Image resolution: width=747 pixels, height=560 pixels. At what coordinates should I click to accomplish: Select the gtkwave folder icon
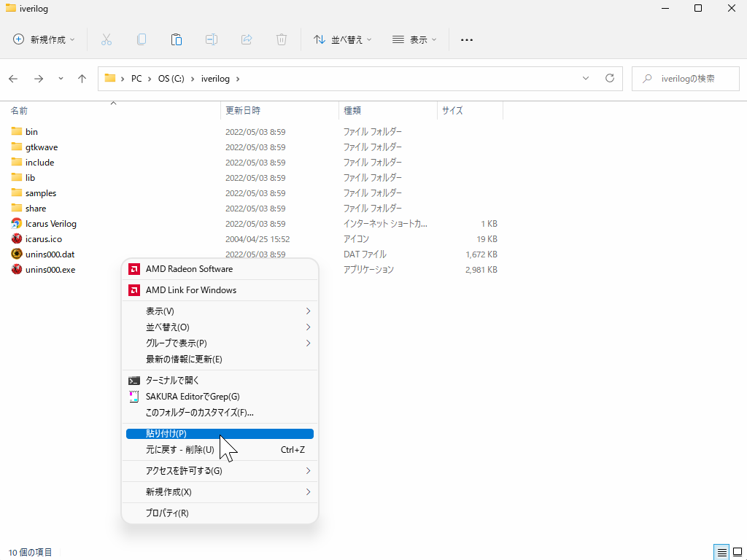tap(17, 147)
